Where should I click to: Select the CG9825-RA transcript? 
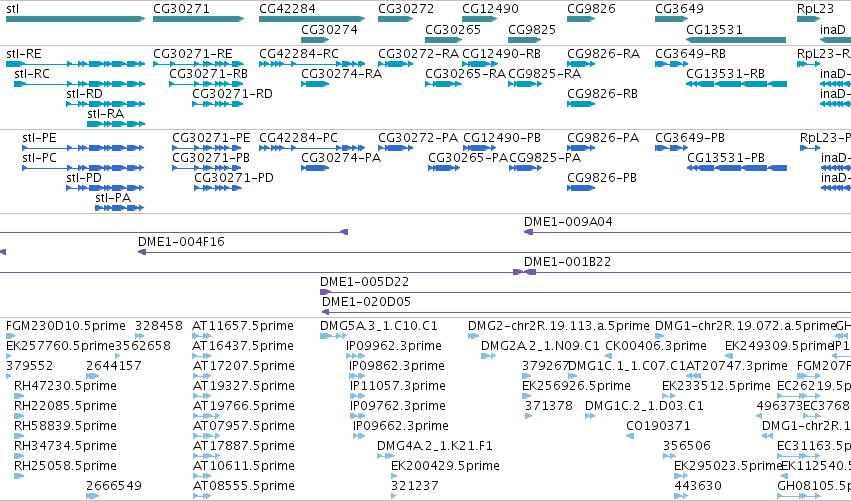[525, 84]
